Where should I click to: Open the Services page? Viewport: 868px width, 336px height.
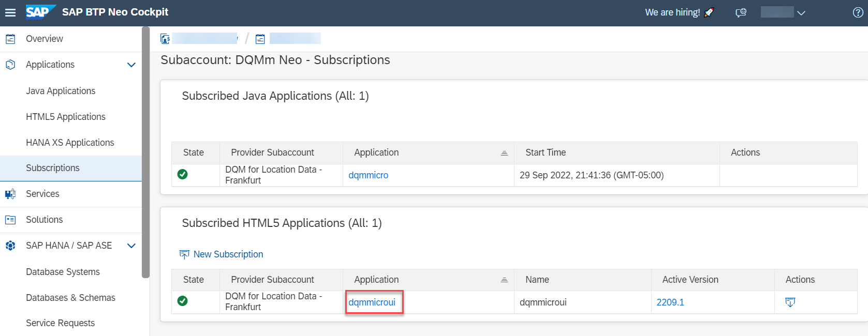point(42,194)
